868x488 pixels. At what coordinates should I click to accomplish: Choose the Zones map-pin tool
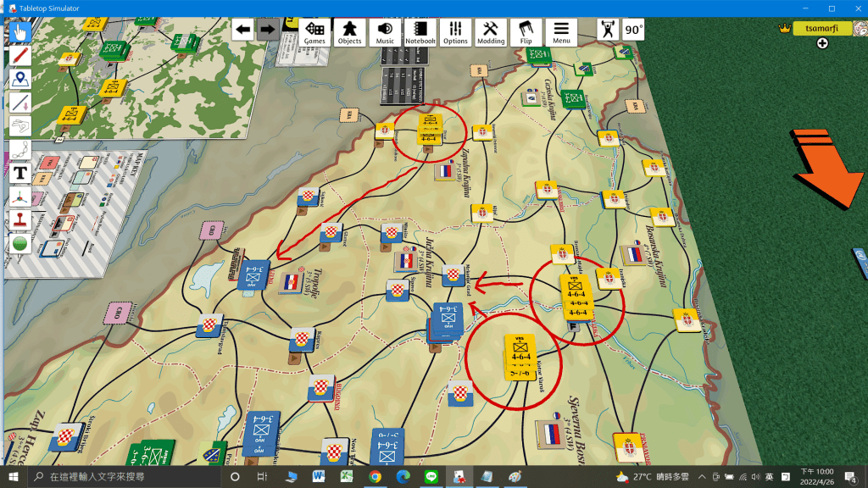pos(20,80)
